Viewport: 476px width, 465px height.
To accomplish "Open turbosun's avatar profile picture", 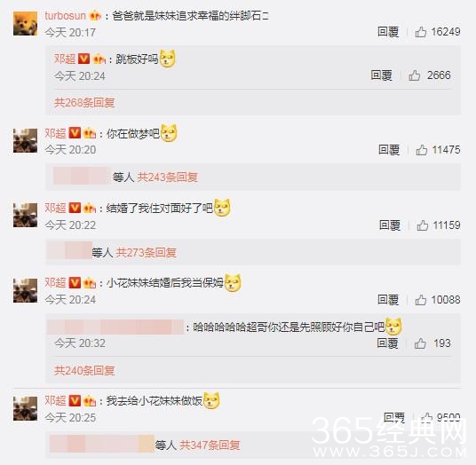I will (x=26, y=24).
